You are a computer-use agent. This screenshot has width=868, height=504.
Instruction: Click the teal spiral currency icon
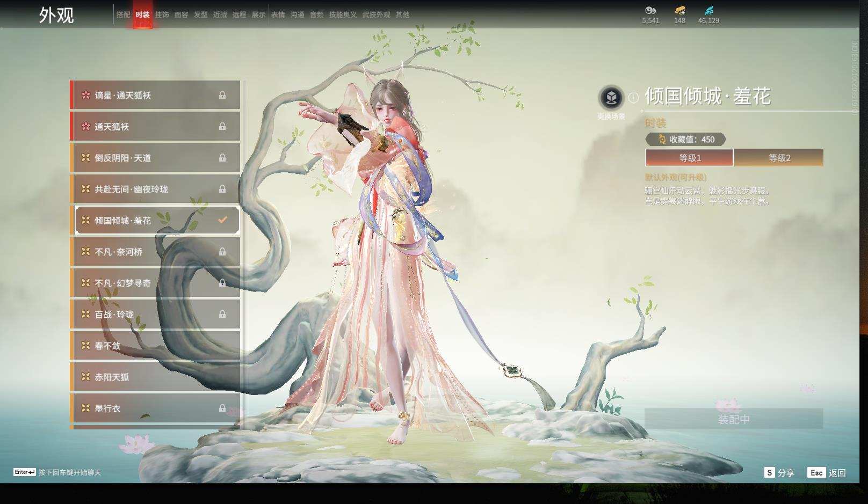tap(708, 10)
